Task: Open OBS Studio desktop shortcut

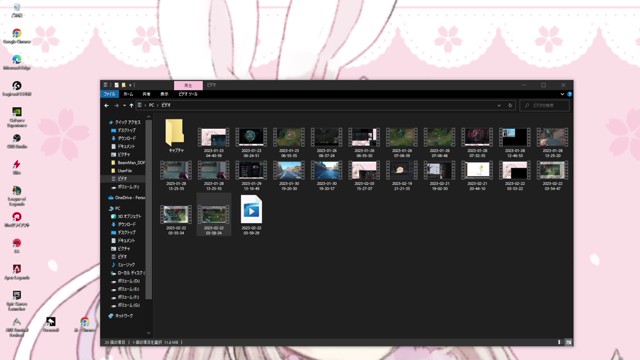Action: tap(17, 141)
